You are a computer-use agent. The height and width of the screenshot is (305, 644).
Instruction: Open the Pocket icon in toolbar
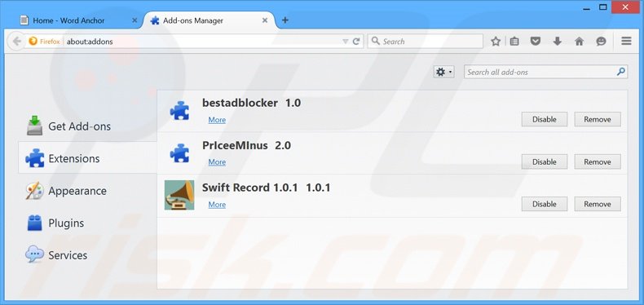[535, 41]
